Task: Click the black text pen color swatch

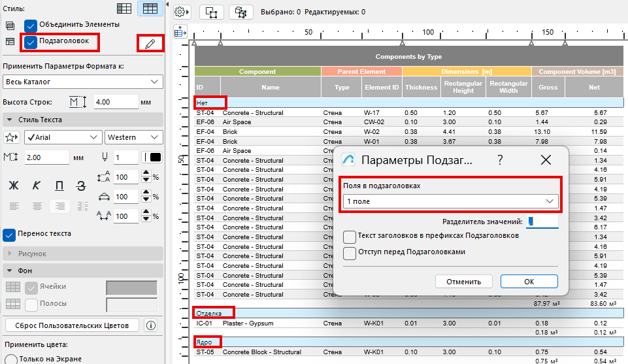Action: coord(155,157)
